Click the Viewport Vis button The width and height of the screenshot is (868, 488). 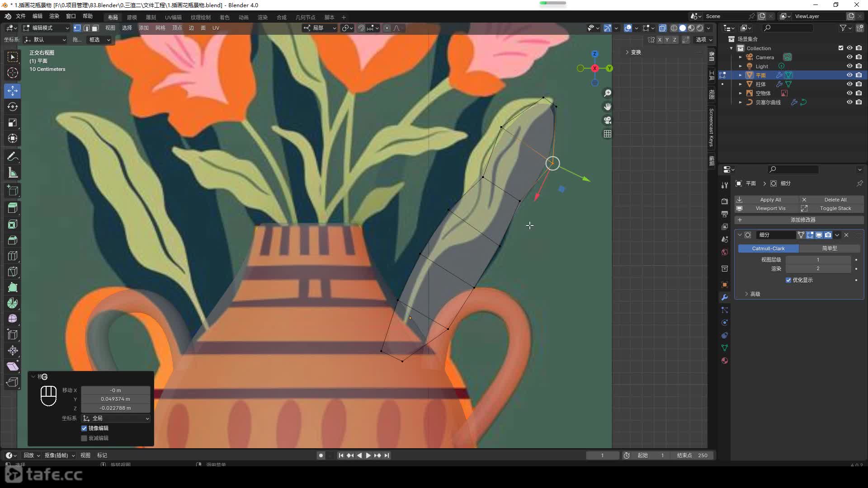pyautogui.click(x=766, y=208)
